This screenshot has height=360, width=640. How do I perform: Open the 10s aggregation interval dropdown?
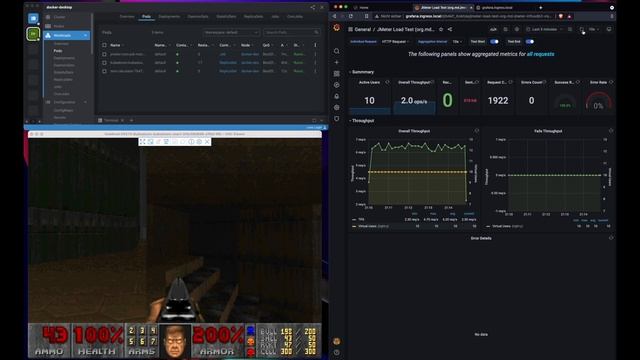point(457,42)
